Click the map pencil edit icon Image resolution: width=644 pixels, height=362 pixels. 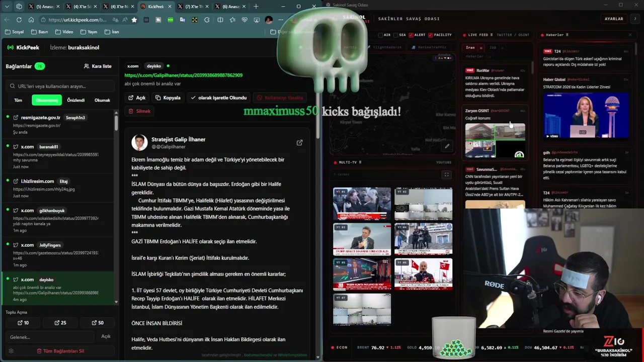click(447, 146)
